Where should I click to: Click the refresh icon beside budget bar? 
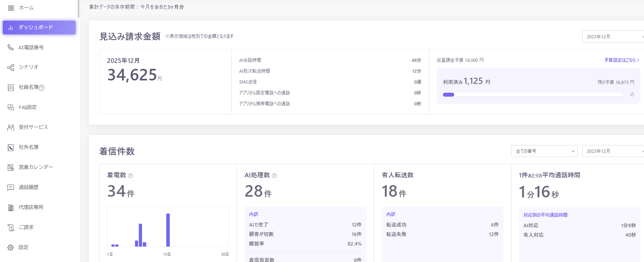632,94
